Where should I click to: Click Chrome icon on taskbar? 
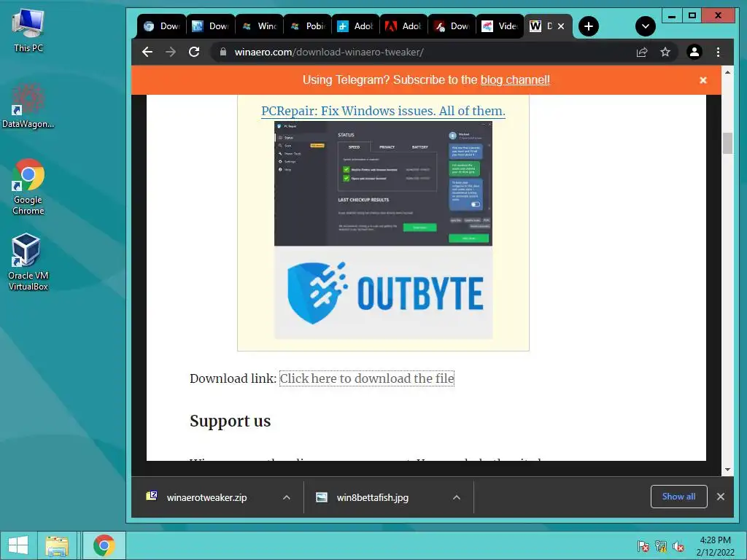point(104,545)
